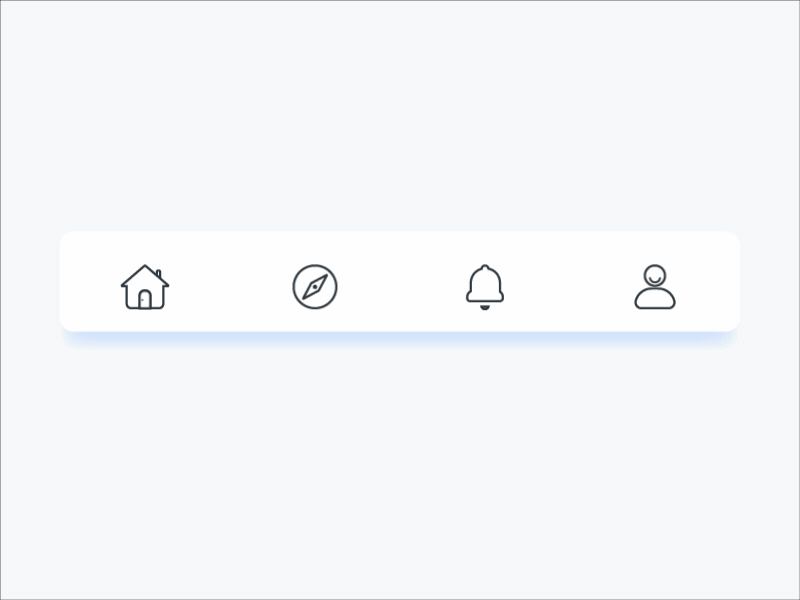Screen dimensions: 800x600
Task: Click the shoulders of the user icon
Action: (x=655, y=299)
